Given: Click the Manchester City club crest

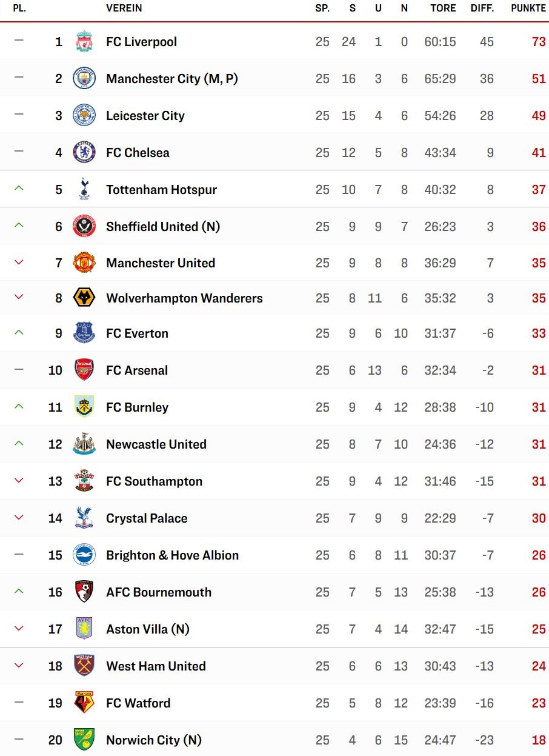Looking at the screenshot, I should click(84, 79).
